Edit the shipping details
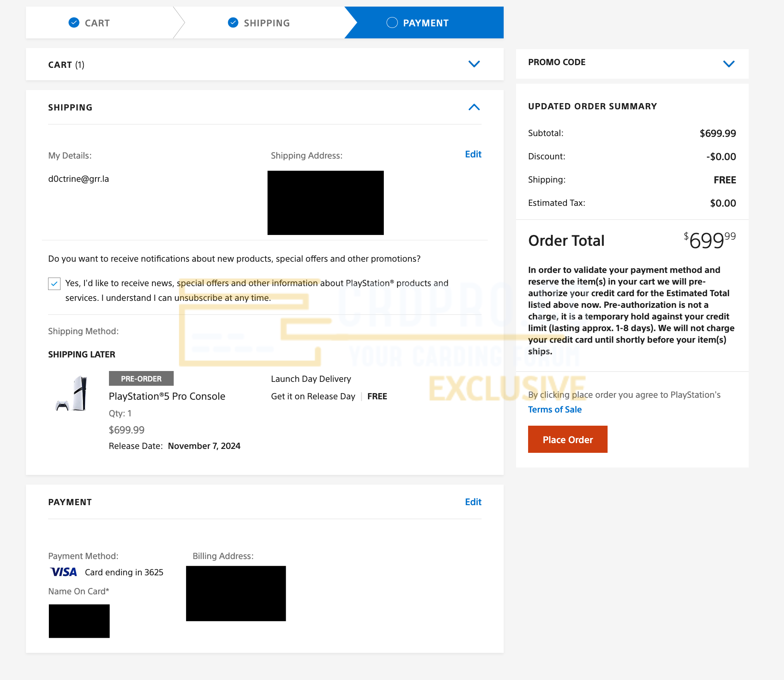The width and height of the screenshot is (784, 680). [472, 154]
